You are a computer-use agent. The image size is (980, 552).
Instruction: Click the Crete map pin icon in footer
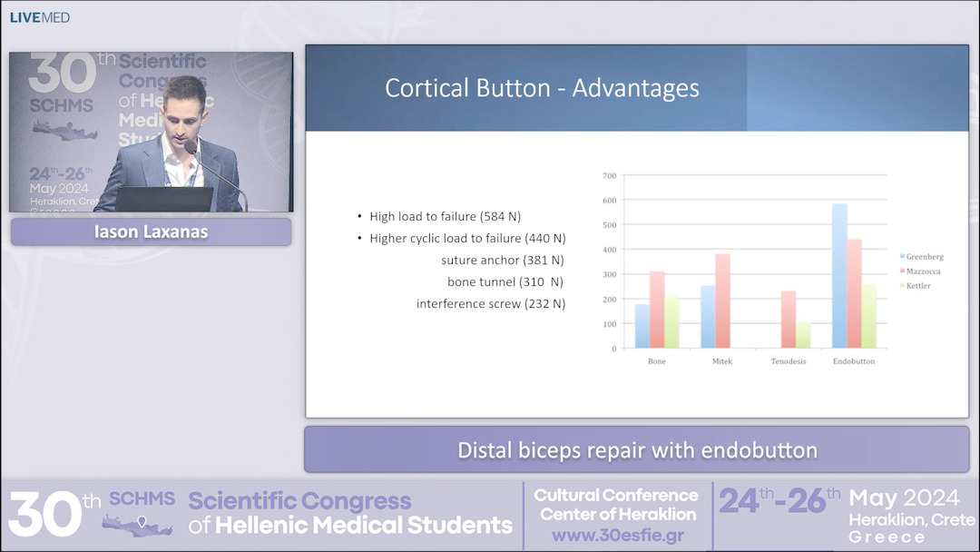(141, 523)
